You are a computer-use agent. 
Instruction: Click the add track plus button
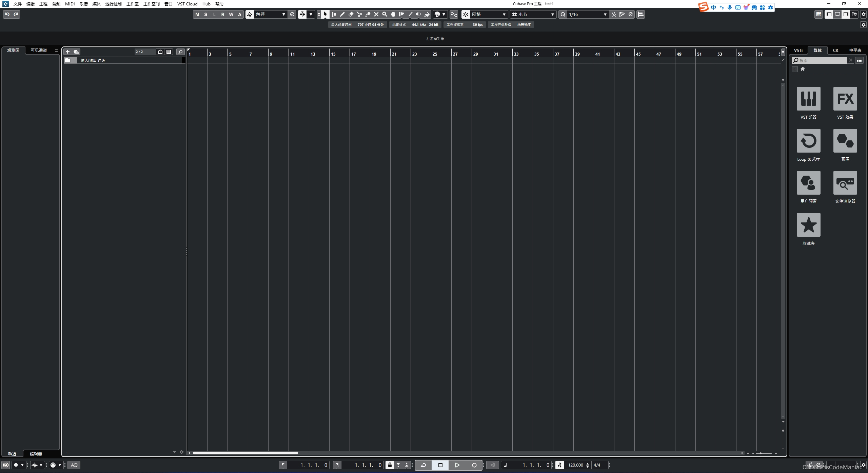(67, 52)
